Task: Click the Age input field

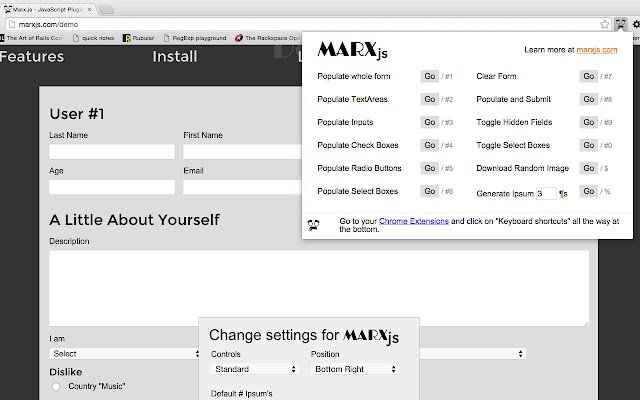Action: (112, 187)
